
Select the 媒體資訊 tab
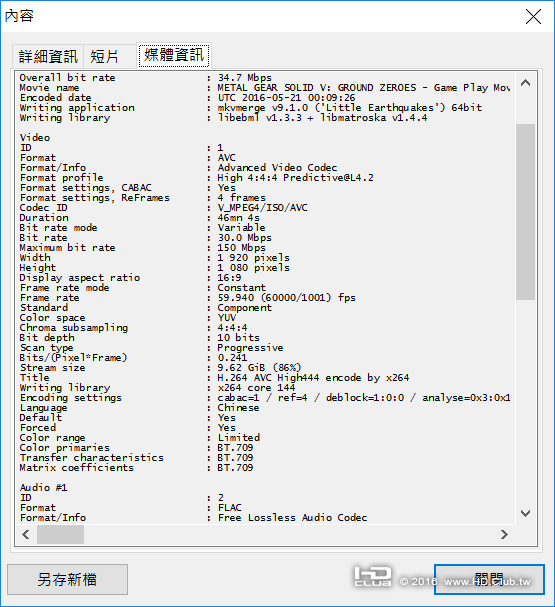pyautogui.click(x=174, y=55)
